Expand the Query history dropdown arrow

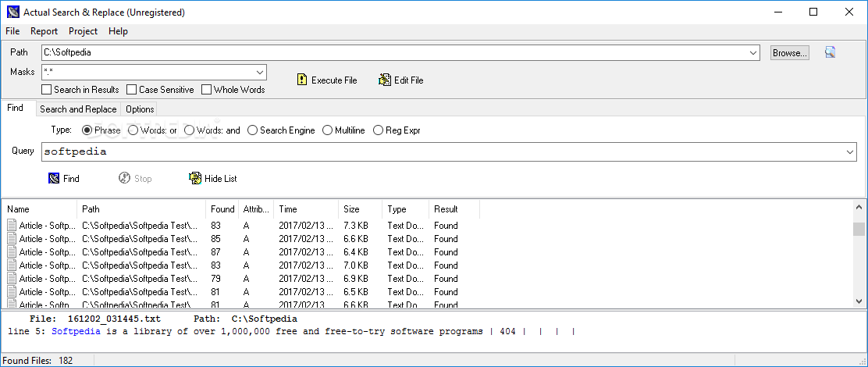[x=851, y=151]
